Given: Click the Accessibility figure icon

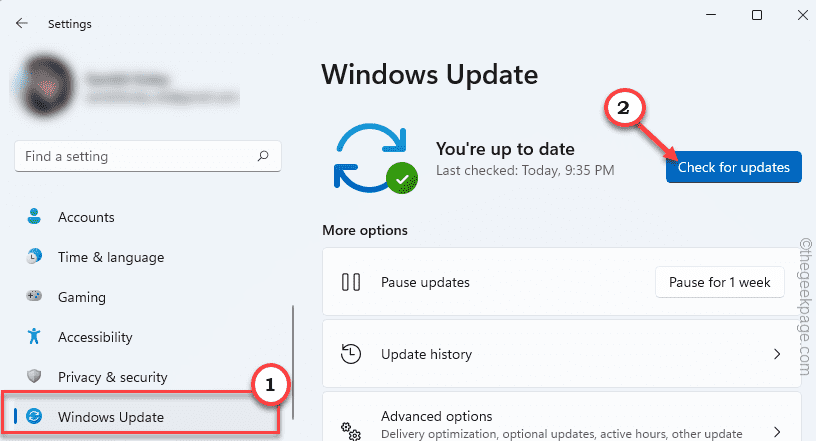Looking at the screenshot, I should [x=35, y=337].
